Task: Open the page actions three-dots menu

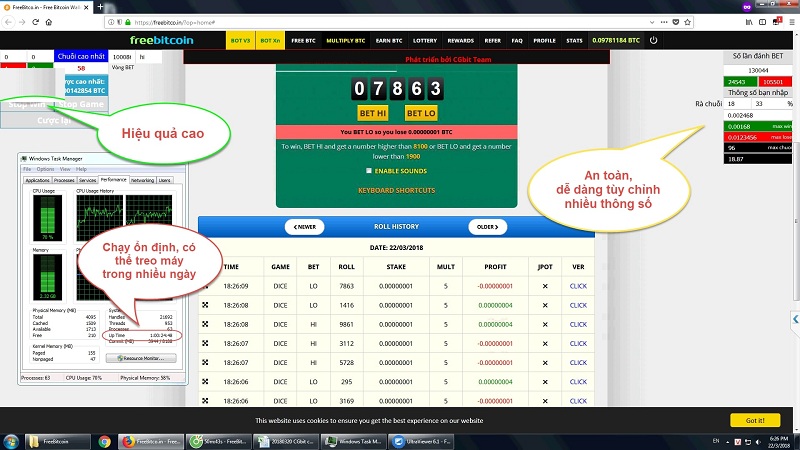Action: tap(663, 22)
